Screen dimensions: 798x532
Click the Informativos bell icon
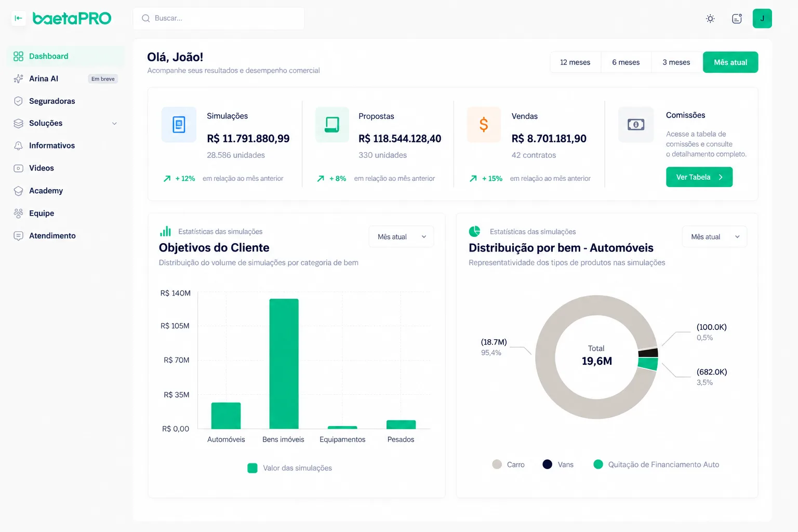(x=18, y=145)
